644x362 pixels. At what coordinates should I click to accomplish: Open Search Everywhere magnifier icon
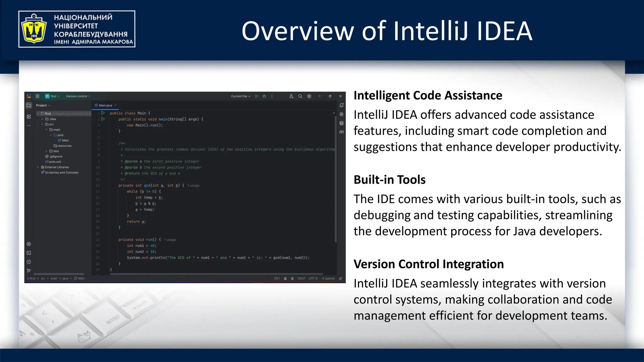pos(300,96)
